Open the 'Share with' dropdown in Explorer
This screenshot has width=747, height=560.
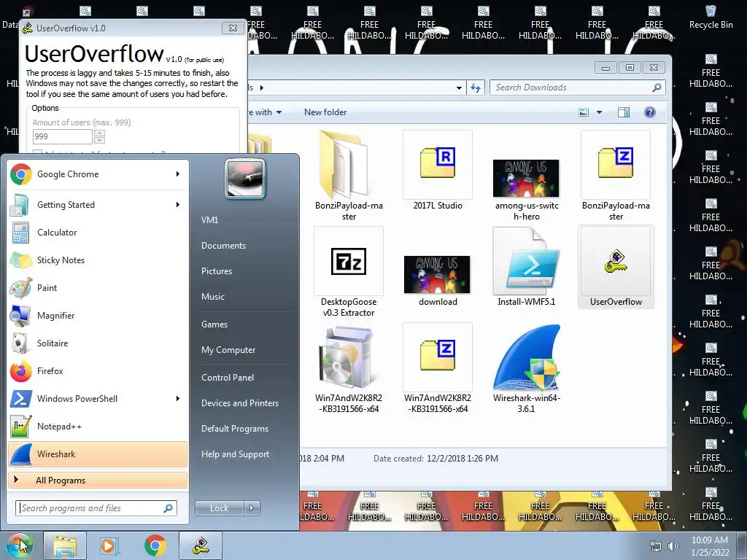pos(265,112)
